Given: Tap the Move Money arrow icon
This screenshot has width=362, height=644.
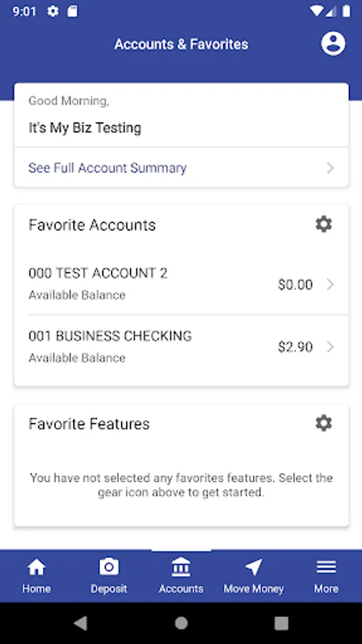Looking at the screenshot, I should point(254,567).
